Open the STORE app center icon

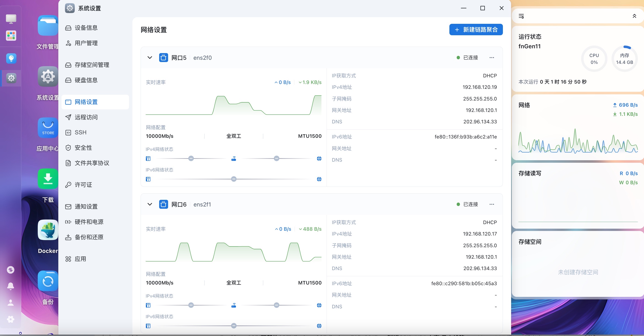coord(48,127)
